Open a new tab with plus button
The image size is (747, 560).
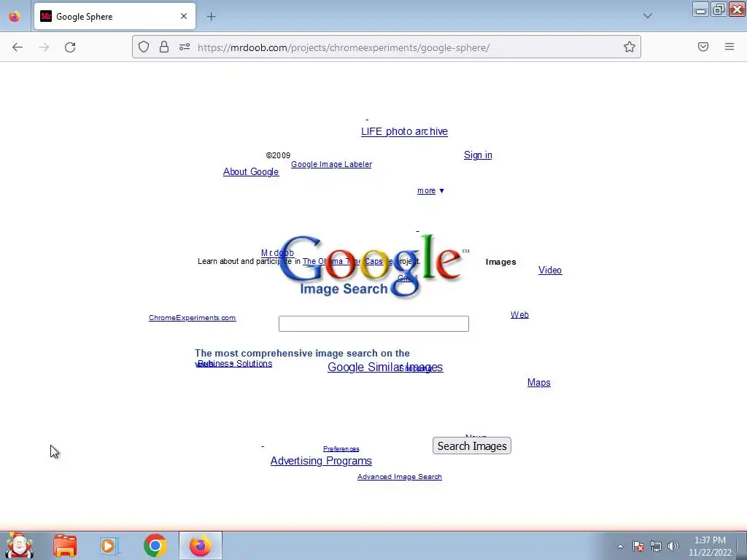(x=211, y=17)
